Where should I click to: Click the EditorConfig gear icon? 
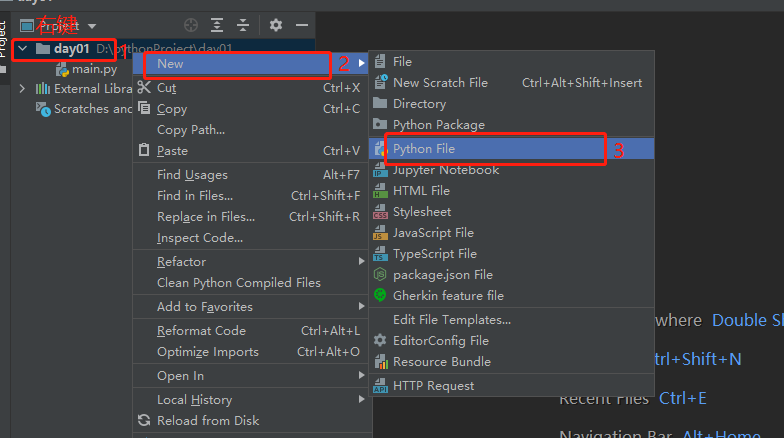pos(380,340)
